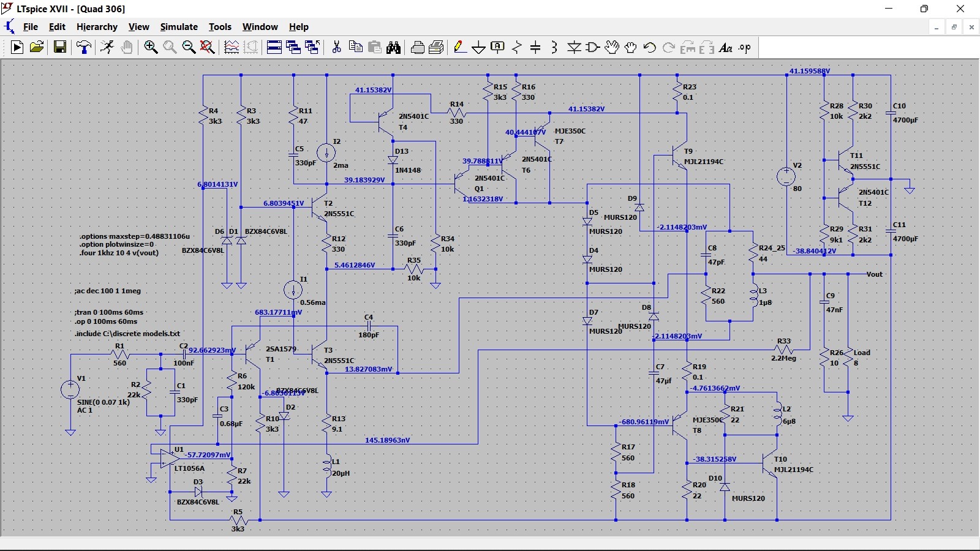Print the schematic with printer icon
Image resolution: width=980 pixels, height=551 pixels.
[x=436, y=47]
